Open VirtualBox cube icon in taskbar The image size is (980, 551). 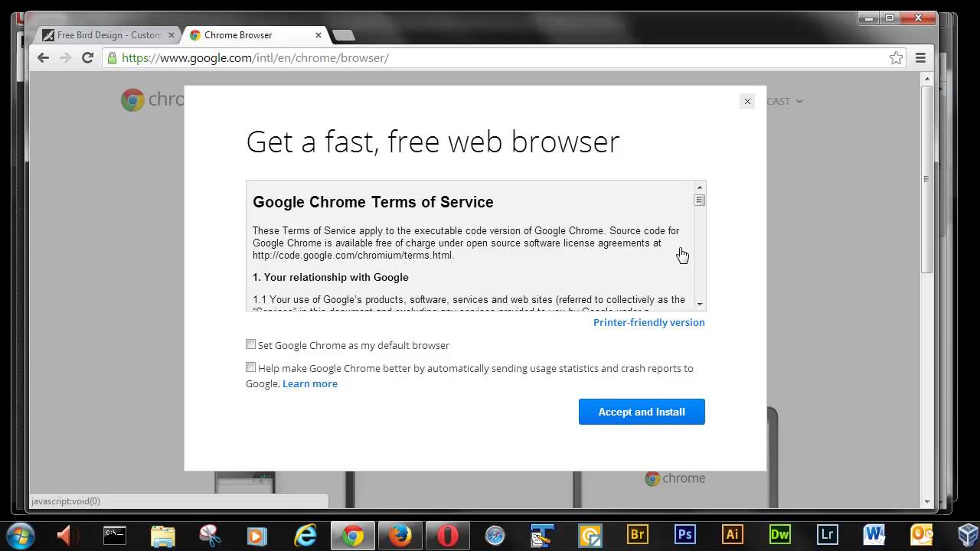(969, 535)
